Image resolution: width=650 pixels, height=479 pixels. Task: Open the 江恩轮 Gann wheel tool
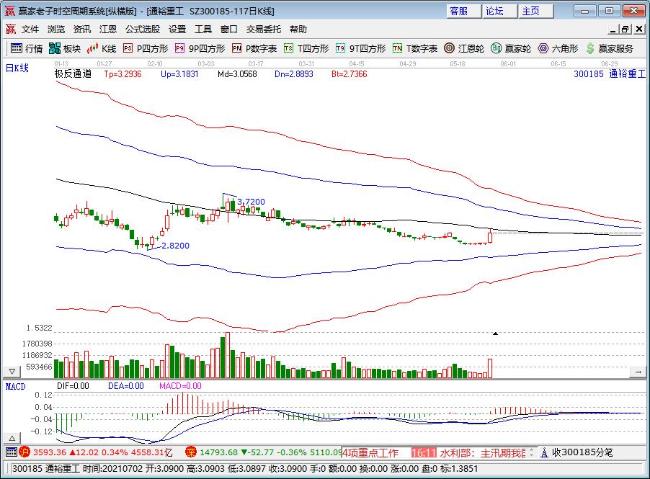point(464,49)
